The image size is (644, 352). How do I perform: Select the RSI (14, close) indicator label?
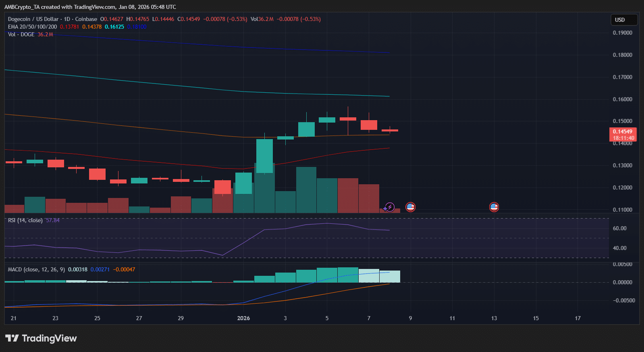click(x=25, y=220)
